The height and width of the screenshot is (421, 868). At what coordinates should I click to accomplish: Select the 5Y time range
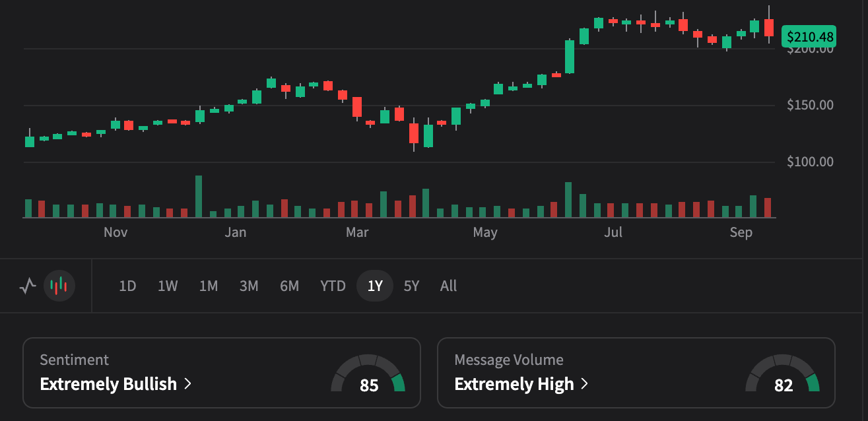click(411, 286)
